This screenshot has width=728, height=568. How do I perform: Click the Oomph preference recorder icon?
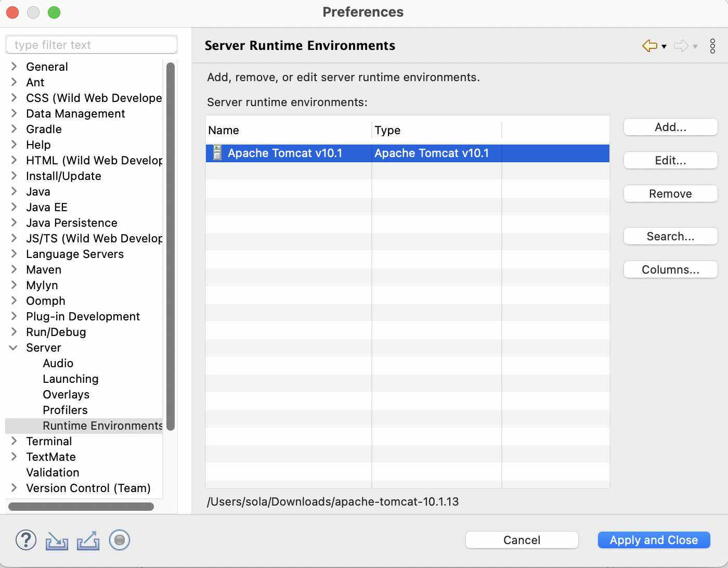[120, 540]
